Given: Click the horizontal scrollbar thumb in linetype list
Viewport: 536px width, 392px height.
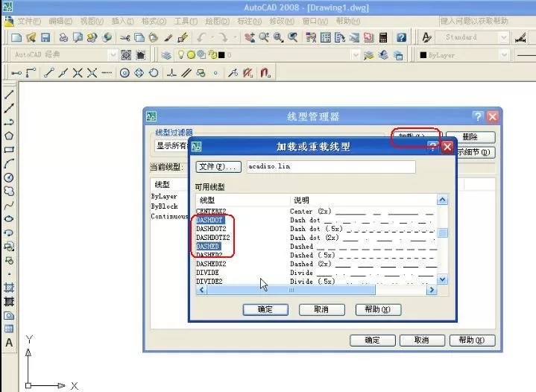Looking at the screenshot, I should 291,290.
